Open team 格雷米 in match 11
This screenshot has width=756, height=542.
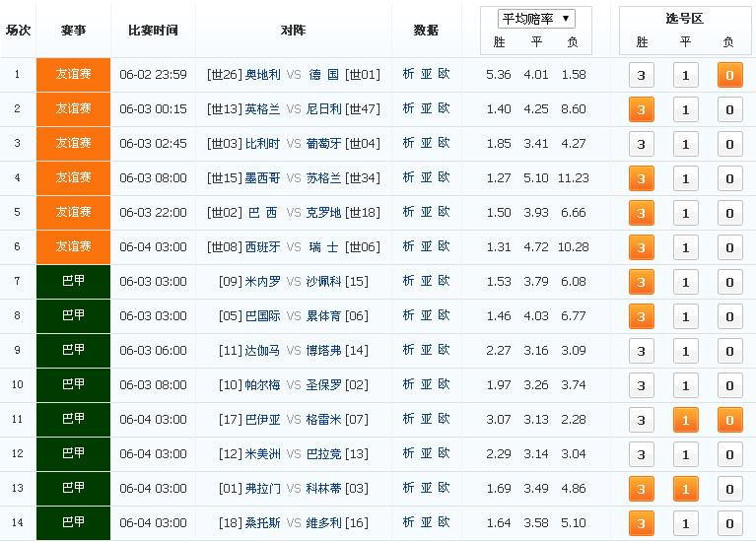click(323, 419)
